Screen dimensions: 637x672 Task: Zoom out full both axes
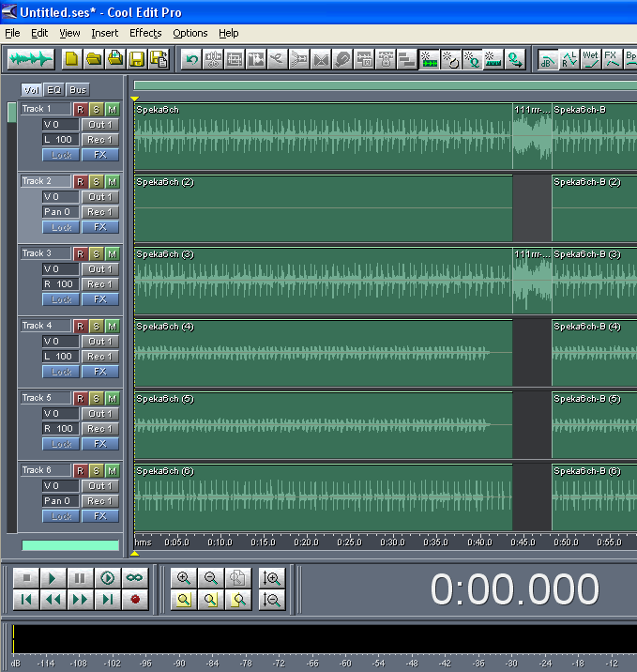(x=237, y=578)
